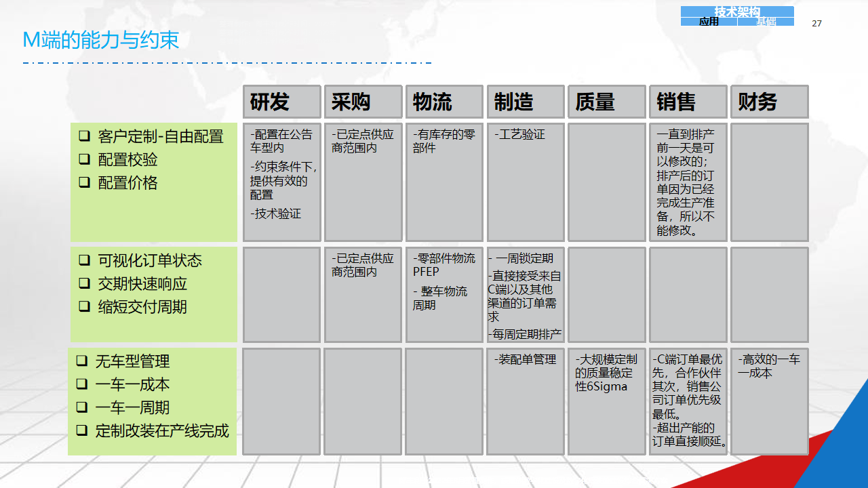Click the text - 一周锁定期
Image resolution: width=868 pixels, height=488 pixels.
(521, 258)
